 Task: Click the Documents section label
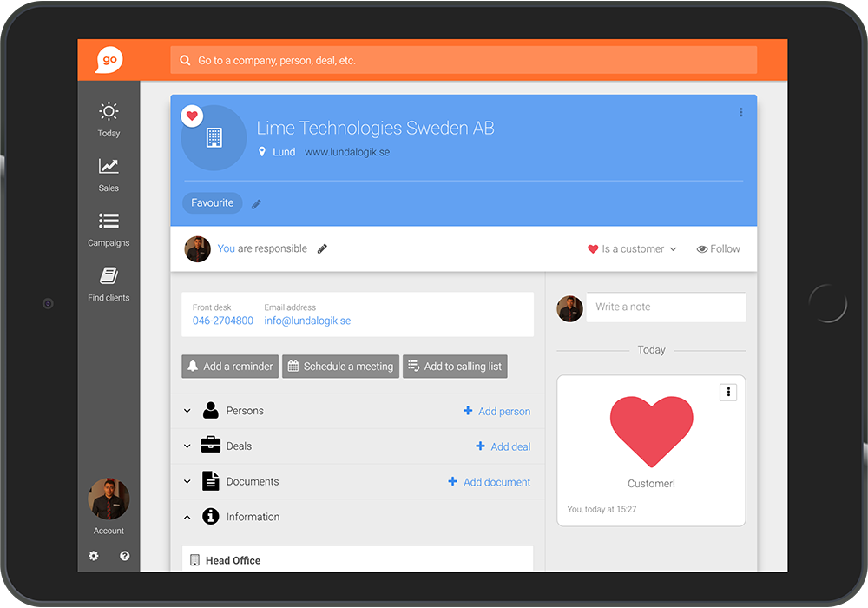coord(253,482)
